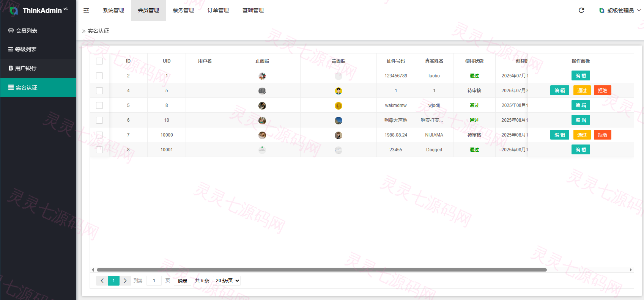Expand the 超级管理员 user menu
Screen dimensions: 644x300
pos(620,11)
